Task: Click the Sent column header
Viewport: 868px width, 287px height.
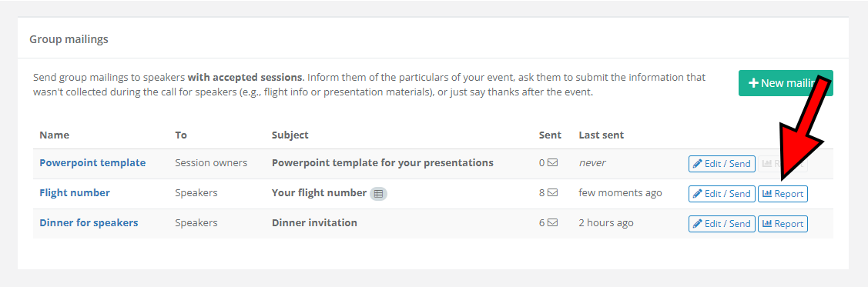Action: click(550, 135)
